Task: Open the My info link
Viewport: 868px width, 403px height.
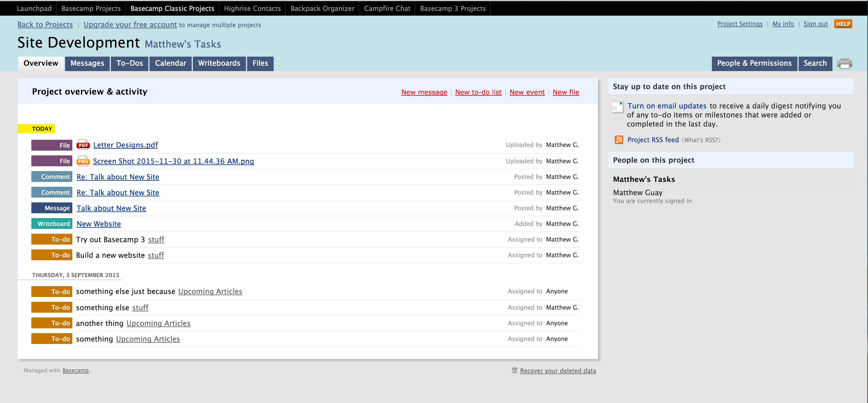Action: (783, 24)
